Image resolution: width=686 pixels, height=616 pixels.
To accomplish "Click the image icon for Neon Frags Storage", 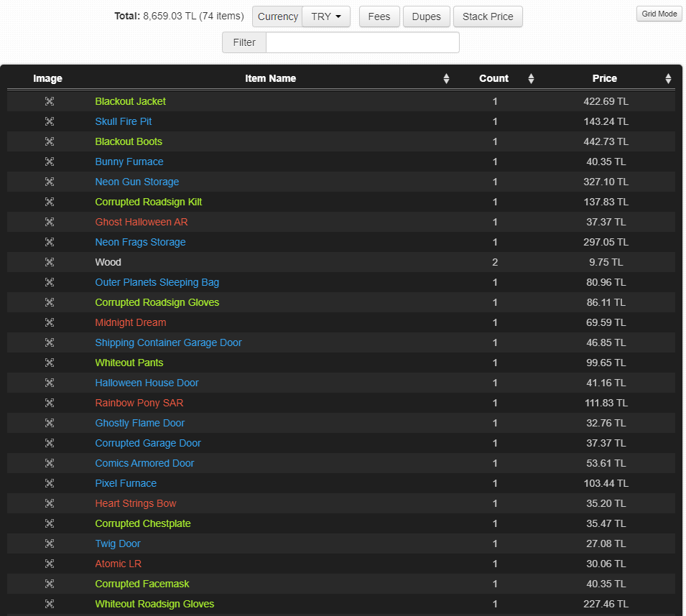I will 50,242.
